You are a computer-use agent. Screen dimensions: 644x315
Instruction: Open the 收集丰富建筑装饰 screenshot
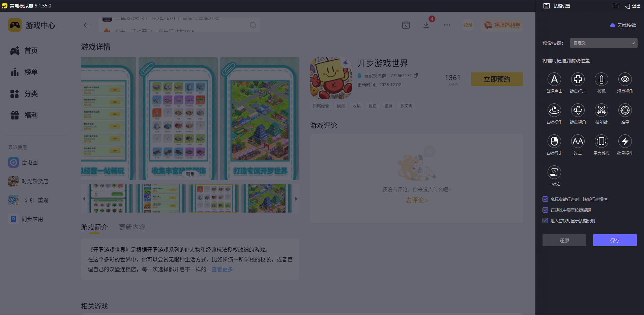pyautogui.click(x=178, y=119)
